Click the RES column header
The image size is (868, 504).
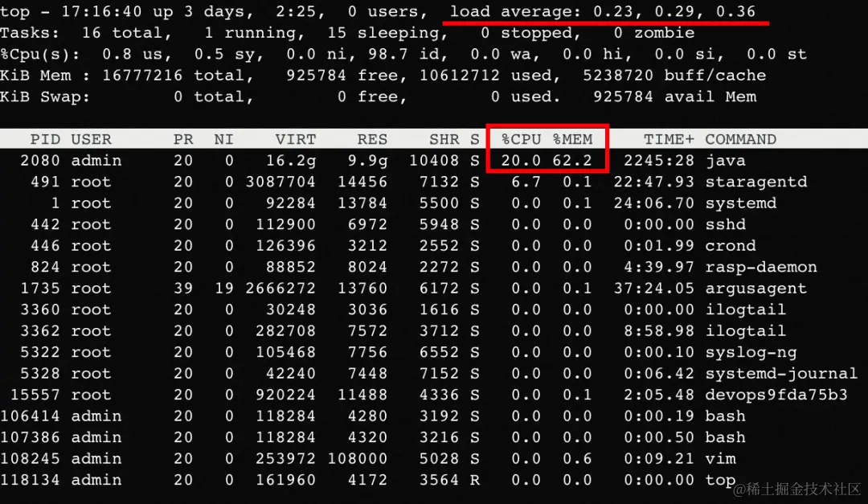coord(372,139)
